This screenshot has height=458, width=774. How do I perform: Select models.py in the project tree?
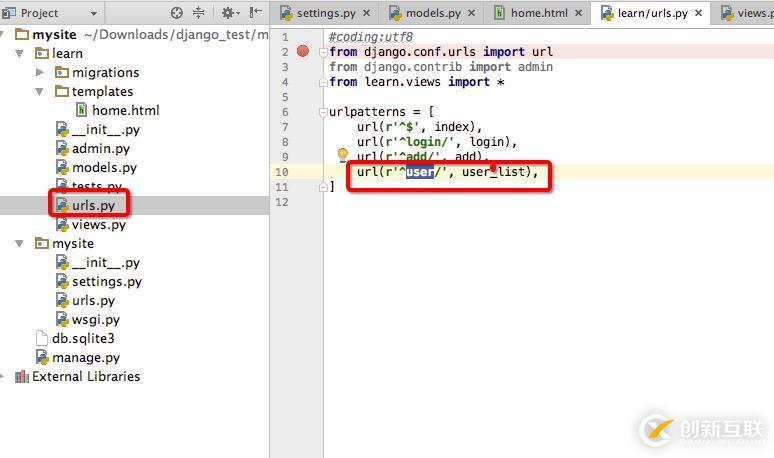pos(104,168)
